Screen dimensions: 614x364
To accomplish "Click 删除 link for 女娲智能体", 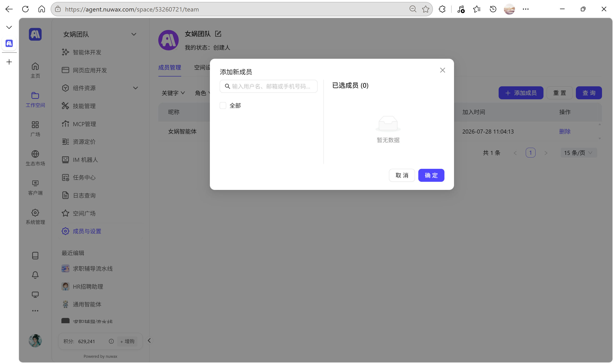I will [x=564, y=131].
